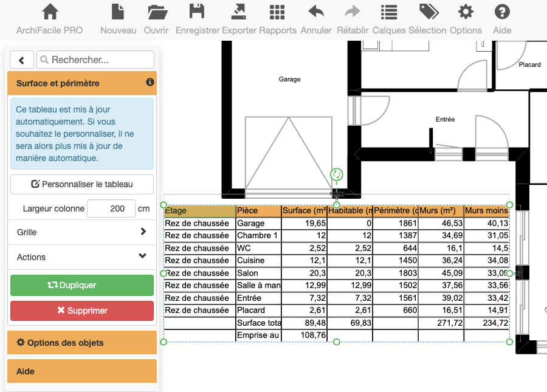Open the Rapports grid icon

277,12
